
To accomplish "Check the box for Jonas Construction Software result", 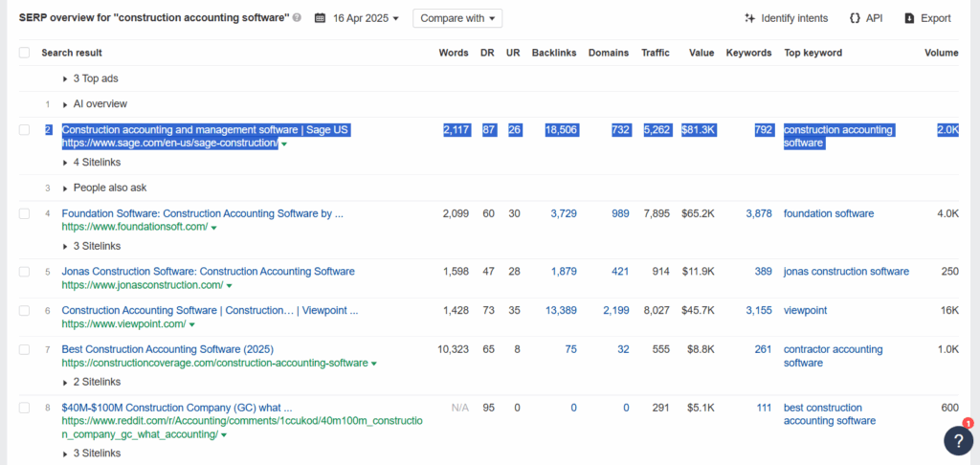I will click(x=24, y=272).
